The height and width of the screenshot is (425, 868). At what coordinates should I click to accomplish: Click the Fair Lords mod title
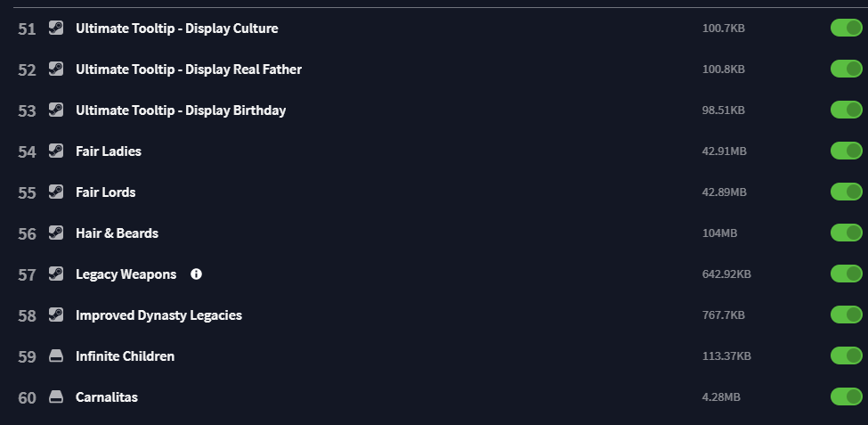106,192
